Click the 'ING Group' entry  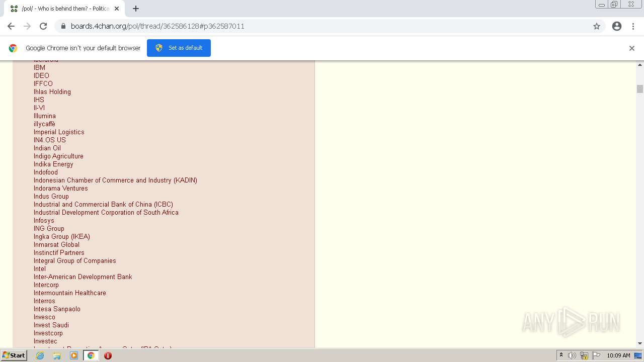[49, 228]
